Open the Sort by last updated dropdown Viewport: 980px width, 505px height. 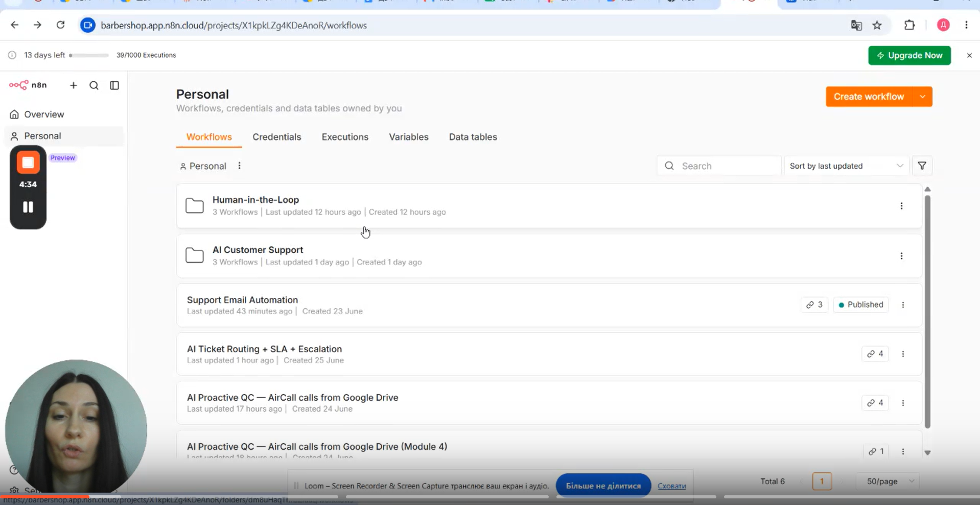(846, 166)
